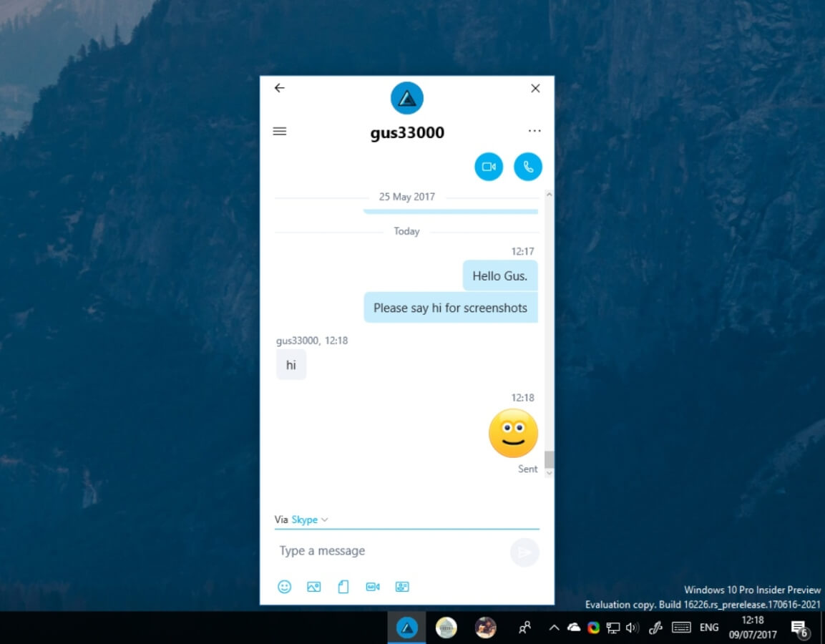Click the gus33000 contact avatar
Image resolution: width=825 pixels, height=644 pixels.
[x=406, y=98]
